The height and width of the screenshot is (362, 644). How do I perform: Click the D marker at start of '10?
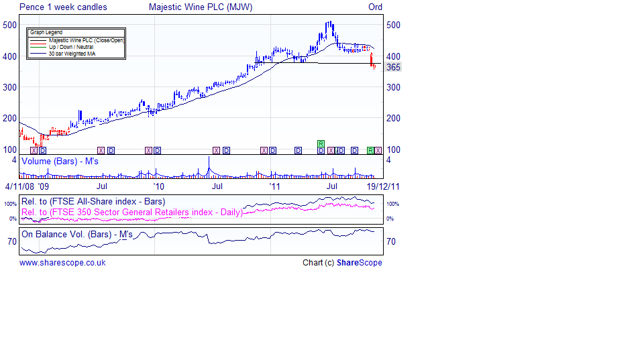pos(157,151)
